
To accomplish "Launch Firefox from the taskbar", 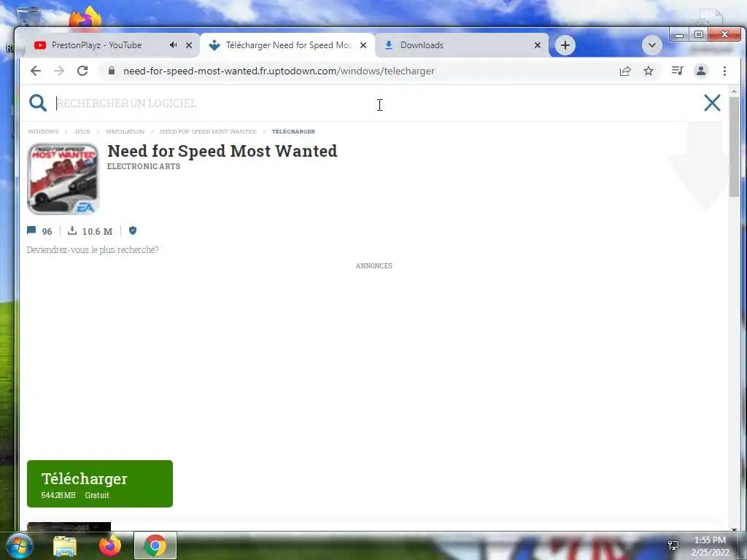I will tap(110, 545).
